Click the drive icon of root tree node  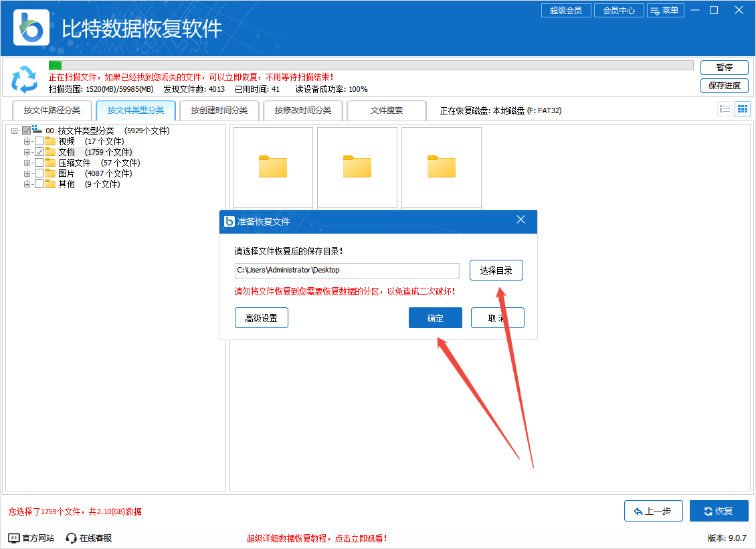click(37, 129)
